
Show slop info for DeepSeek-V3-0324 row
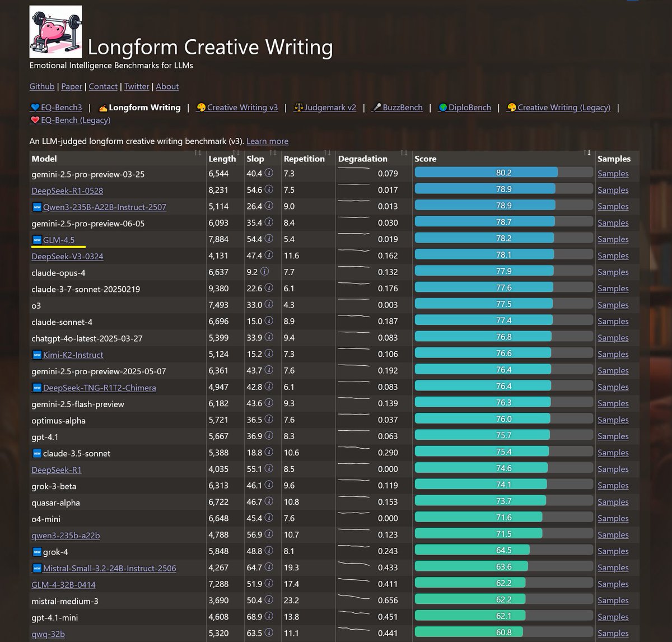click(x=269, y=255)
